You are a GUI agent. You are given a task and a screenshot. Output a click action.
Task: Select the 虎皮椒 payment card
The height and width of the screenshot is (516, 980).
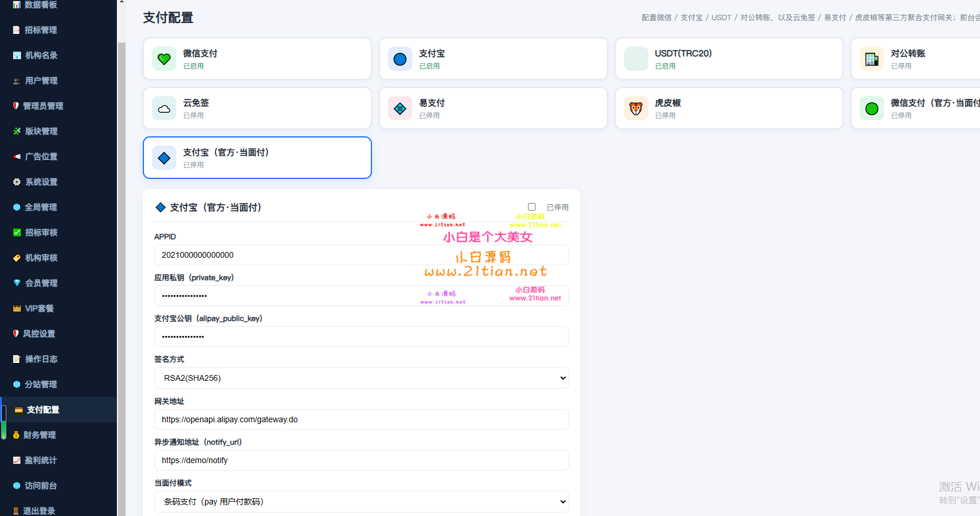pyautogui.click(x=729, y=108)
